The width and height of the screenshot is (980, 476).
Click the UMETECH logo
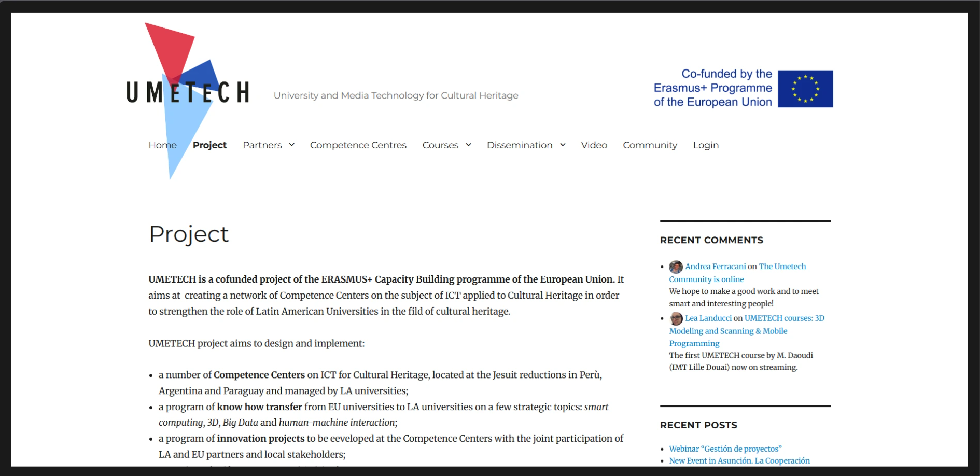188,92
